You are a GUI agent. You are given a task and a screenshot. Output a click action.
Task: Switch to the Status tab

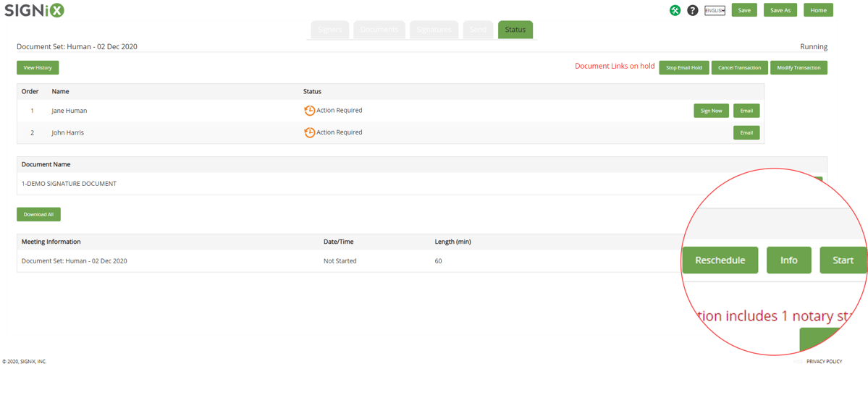click(515, 30)
